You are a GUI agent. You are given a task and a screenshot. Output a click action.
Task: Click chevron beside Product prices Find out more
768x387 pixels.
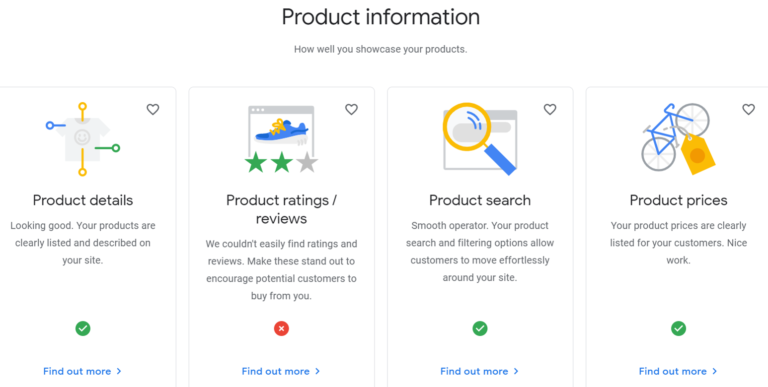coord(714,371)
